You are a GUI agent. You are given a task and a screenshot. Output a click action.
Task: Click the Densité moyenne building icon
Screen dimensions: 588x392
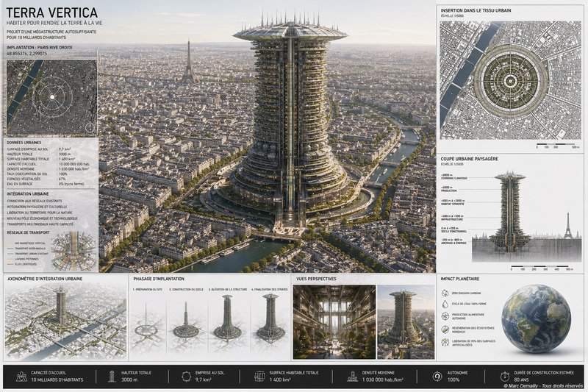pyautogui.click(x=347, y=375)
